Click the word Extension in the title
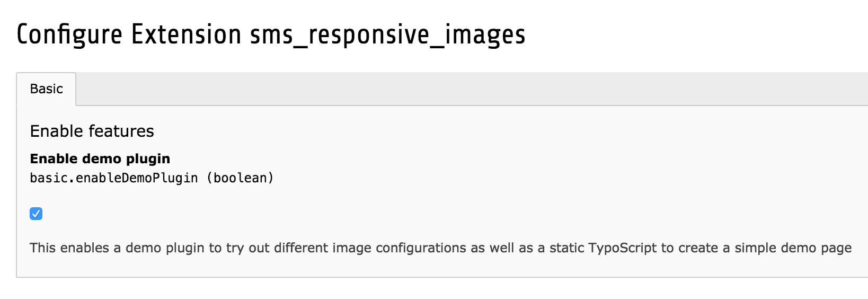The height and width of the screenshot is (299, 868). tap(186, 34)
